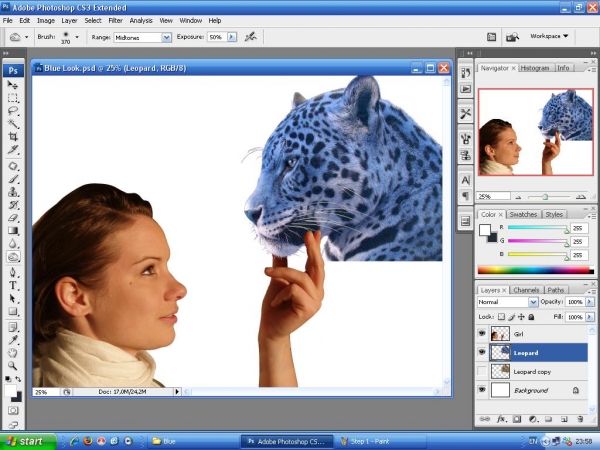
Task: Toggle lock position
Action: [521, 317]
